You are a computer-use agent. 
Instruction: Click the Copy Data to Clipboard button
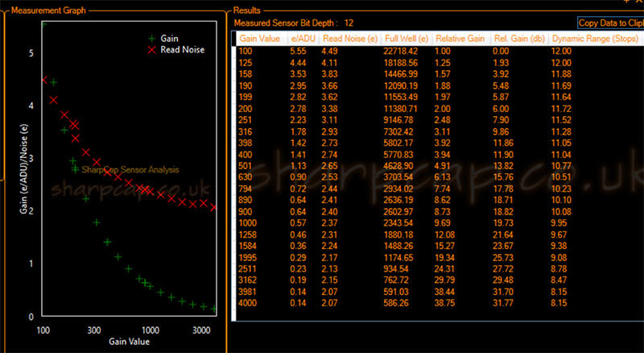tap(611, 23)
